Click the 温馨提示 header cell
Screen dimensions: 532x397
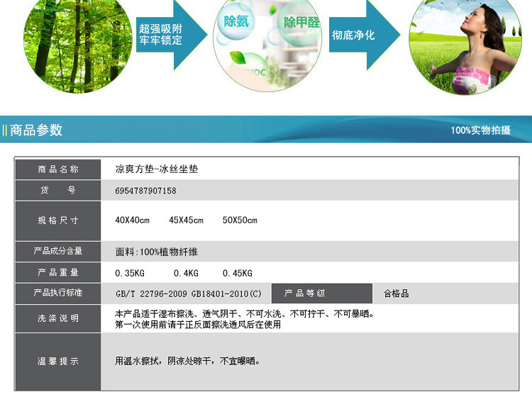click(x=58, y=362)
